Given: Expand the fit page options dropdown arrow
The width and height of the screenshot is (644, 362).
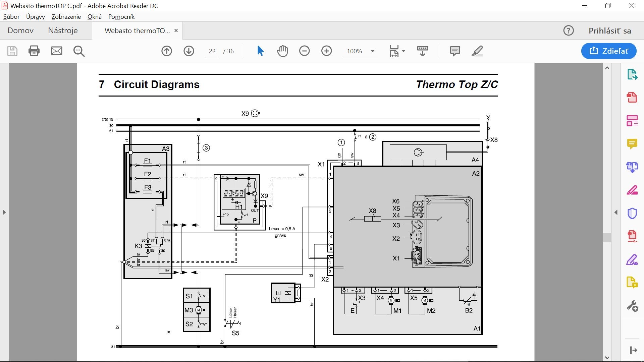Looking at the screenshot, I should [404, 51].
